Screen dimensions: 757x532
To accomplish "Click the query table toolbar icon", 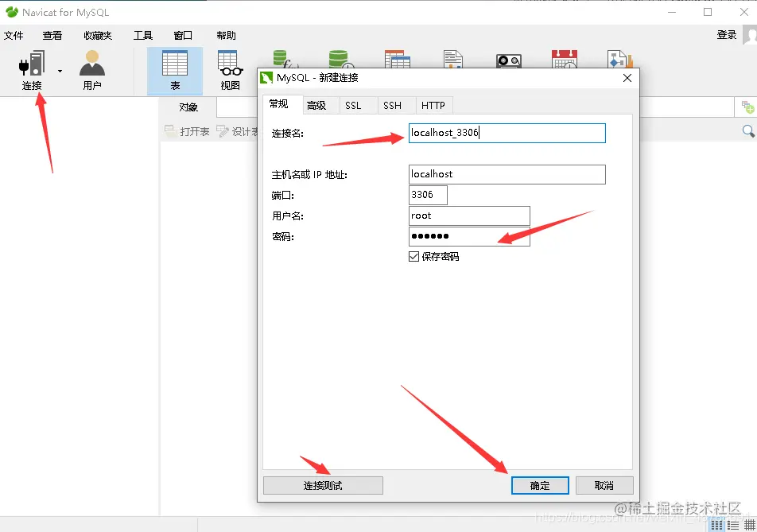I will click(398, 59).
